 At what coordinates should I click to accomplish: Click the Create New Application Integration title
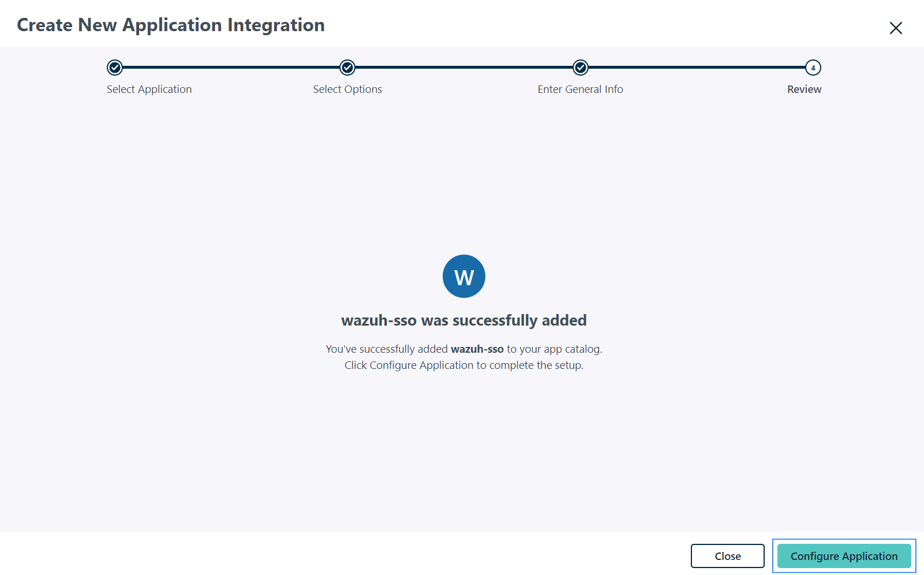click(171, 25)
